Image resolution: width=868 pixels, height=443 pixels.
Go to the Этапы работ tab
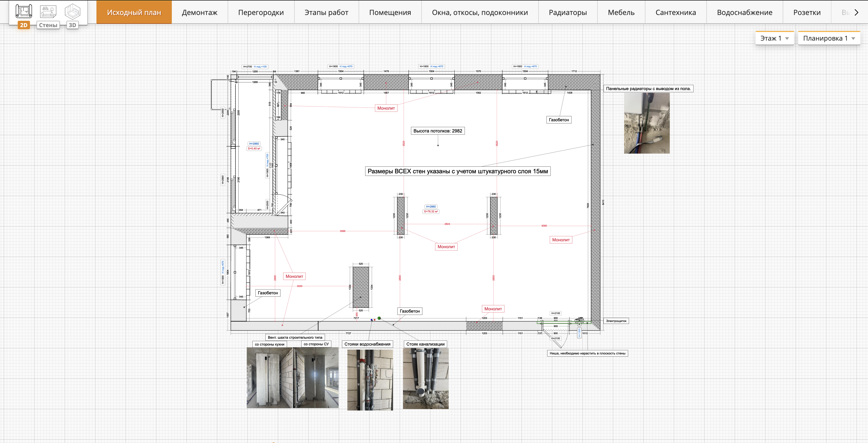point(326,12)
